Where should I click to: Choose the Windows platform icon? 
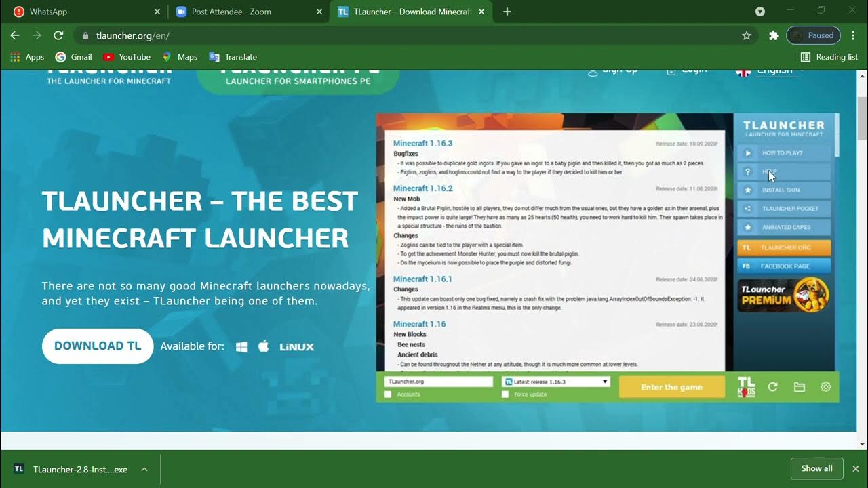[241, 347]
